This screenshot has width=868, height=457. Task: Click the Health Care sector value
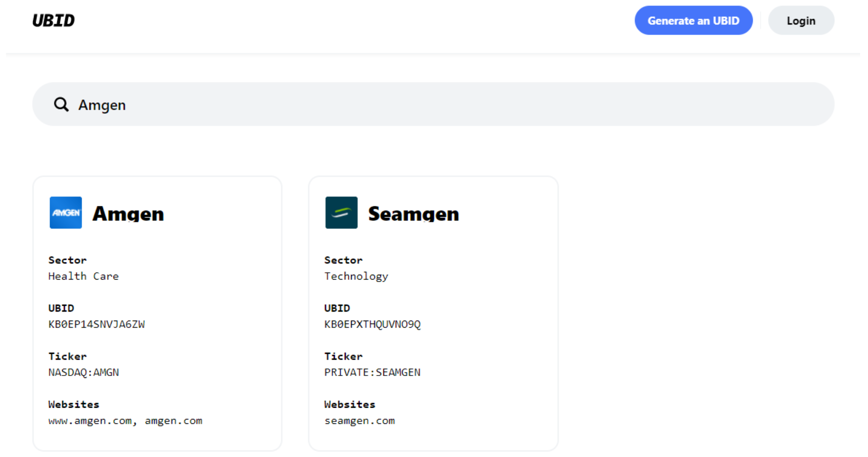84,276
